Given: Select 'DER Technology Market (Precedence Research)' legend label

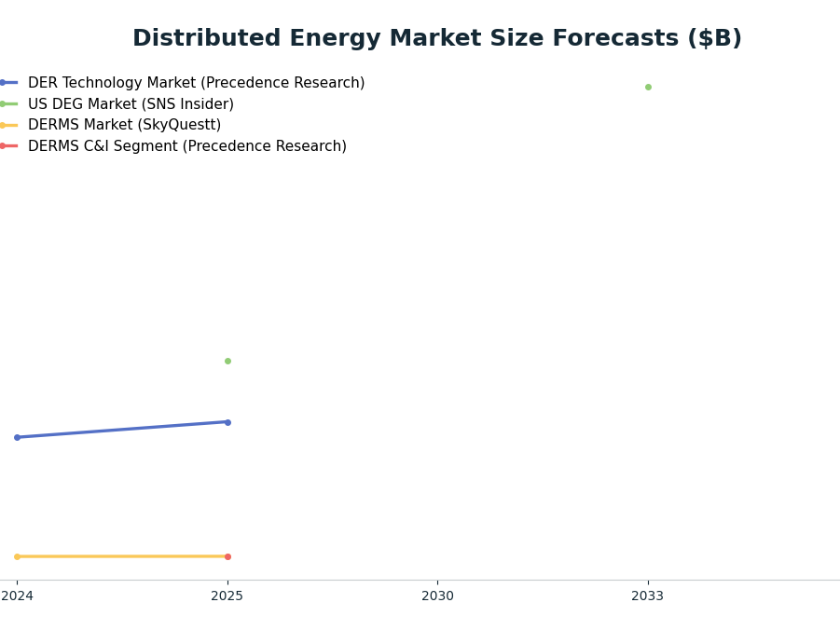Looking at the screenshot, I should [x=196, y=83].
